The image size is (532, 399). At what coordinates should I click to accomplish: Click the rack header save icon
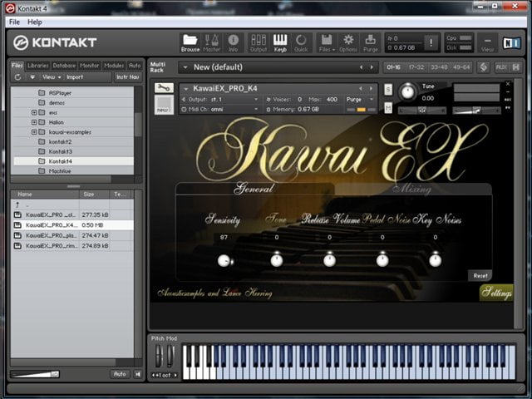[x=515, y=67]
